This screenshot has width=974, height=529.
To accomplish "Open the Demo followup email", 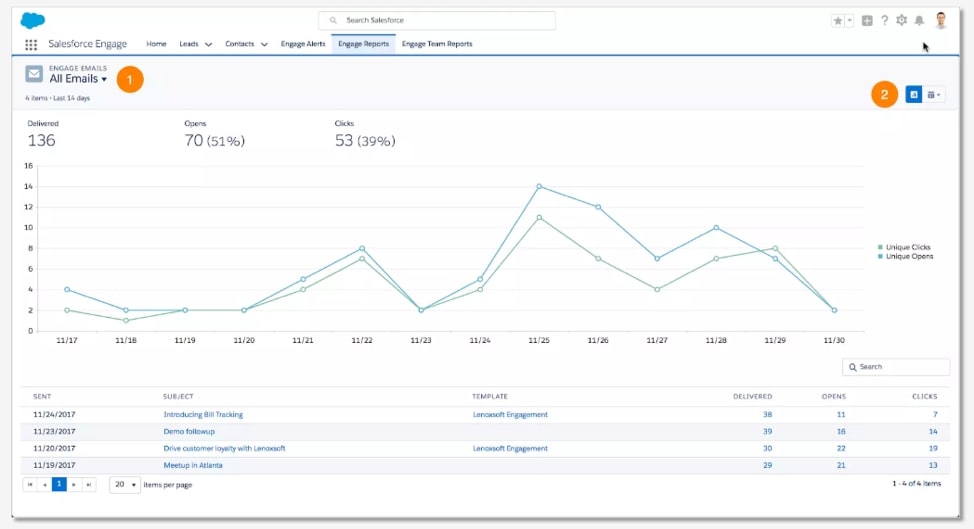I will [x=189, y=432].
